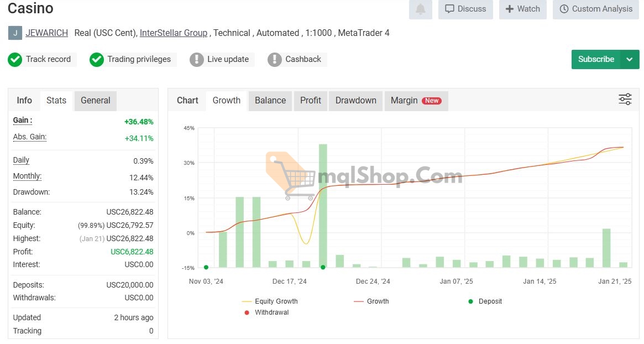Open Custom Analysis

[596, 9]
